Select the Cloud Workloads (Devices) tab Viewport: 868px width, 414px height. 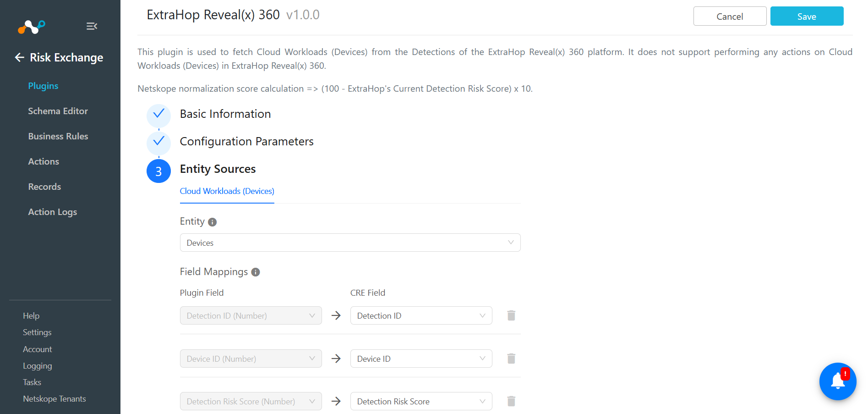[x=227, y=191]
